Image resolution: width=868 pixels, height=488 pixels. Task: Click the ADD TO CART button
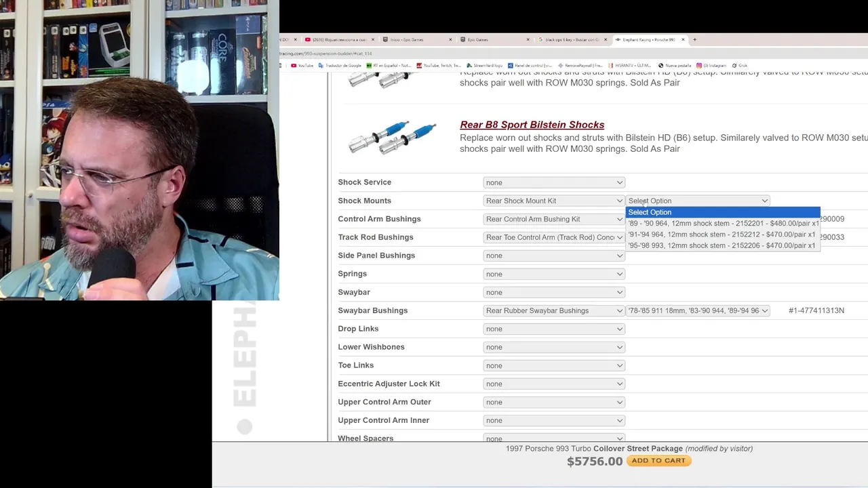click(x=659, y=461)
